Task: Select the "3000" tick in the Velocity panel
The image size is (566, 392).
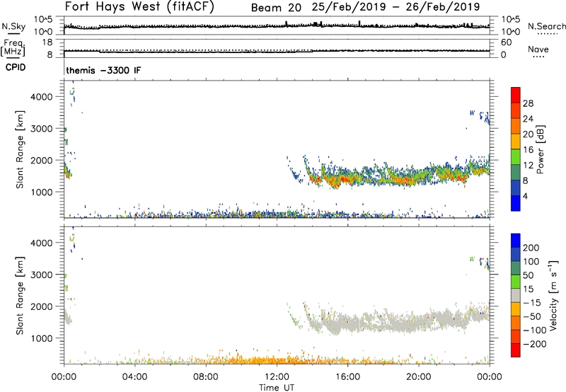Action: (x=42, y=275)
